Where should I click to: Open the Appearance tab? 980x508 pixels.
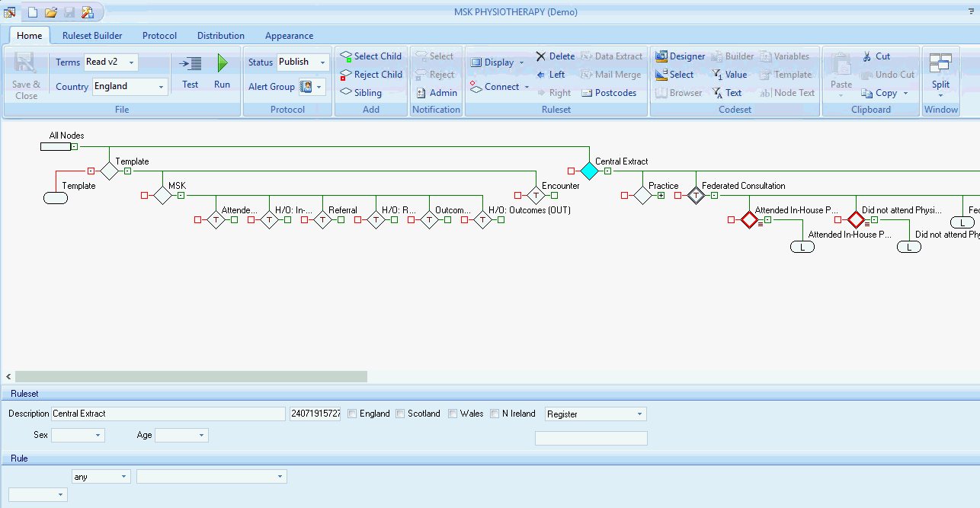(289, 36)
